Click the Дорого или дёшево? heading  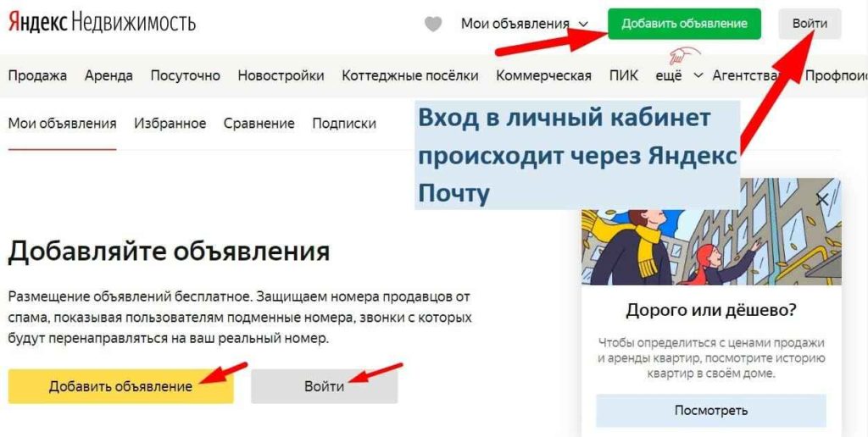tap(711, 310)
